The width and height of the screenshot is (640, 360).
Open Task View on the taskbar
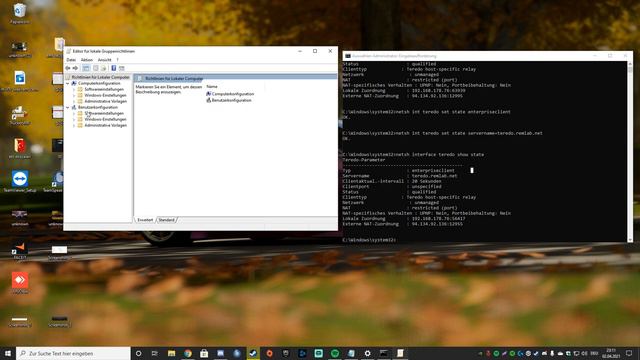(155, 353)
